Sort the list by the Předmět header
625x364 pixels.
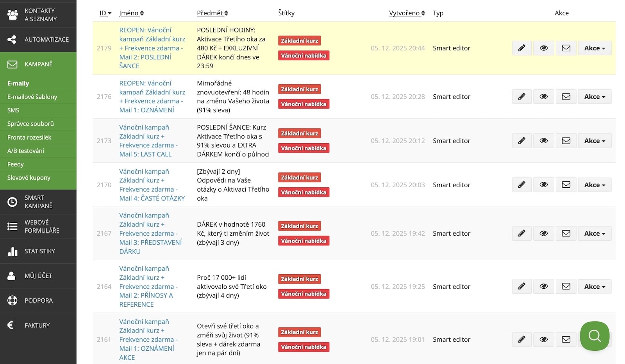tap(212, 13)
